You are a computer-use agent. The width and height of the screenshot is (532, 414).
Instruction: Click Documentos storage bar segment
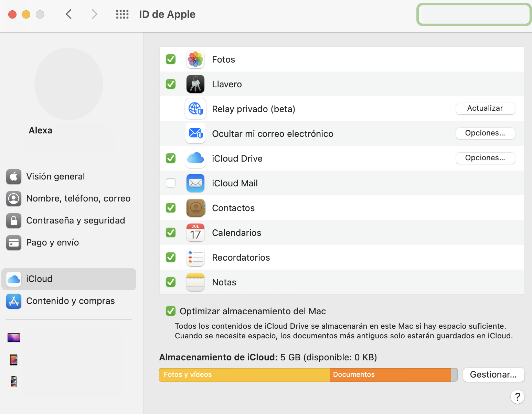390,375
